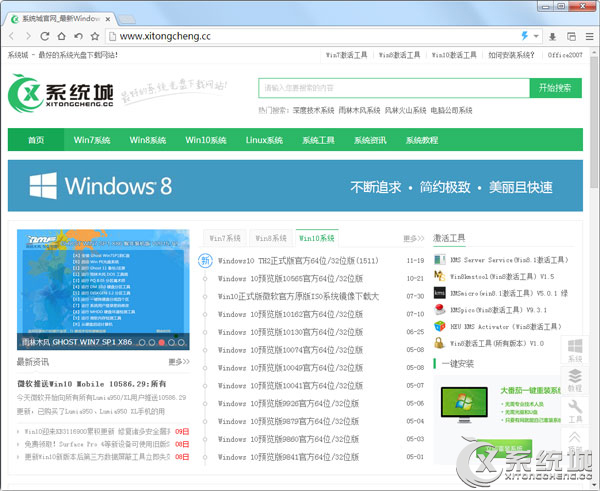Click the undo/restore page icon
The image size is (600, 491).
click(78, 36)
